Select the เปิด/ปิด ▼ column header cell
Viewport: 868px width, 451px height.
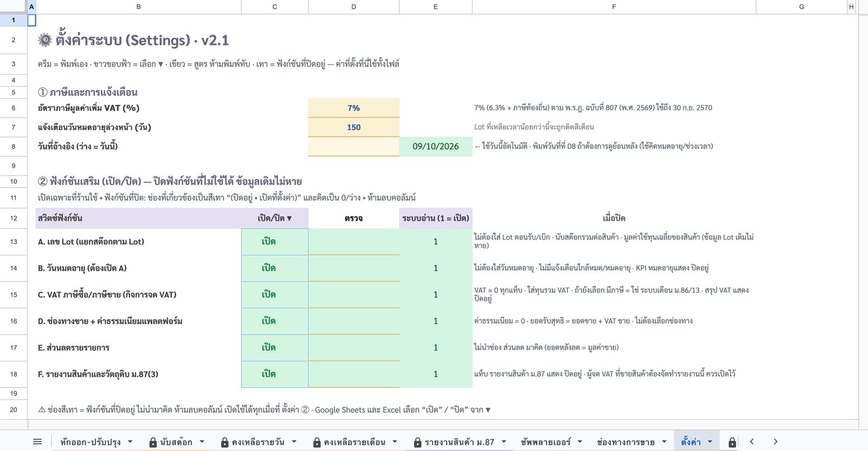275,218
